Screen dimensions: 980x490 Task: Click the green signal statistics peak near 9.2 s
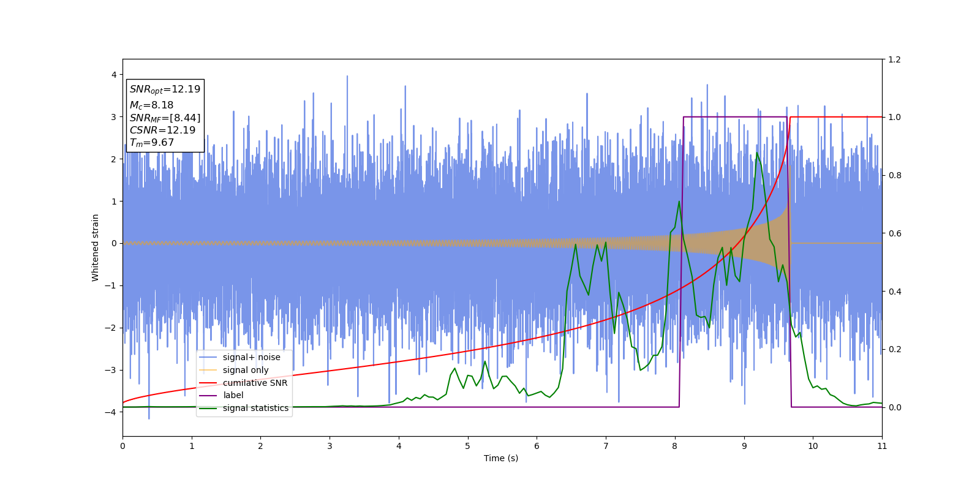(x=757, y=153)
